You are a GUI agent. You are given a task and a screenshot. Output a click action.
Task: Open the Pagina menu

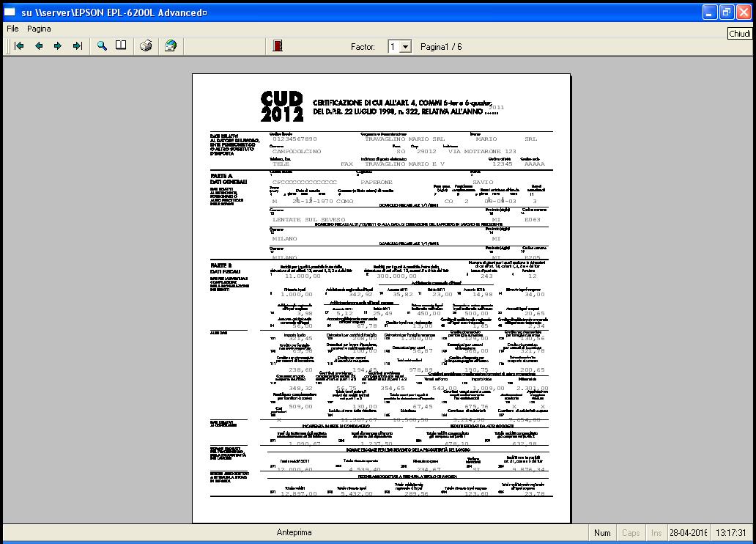coord(39,29)
